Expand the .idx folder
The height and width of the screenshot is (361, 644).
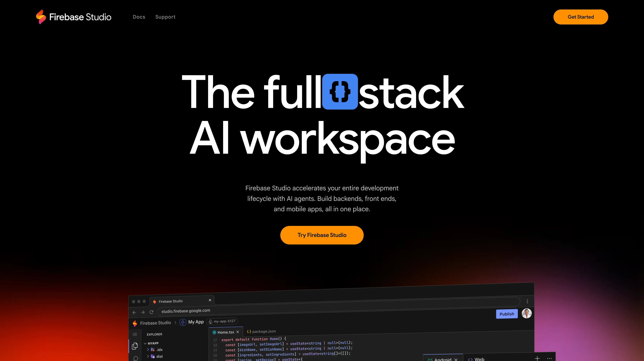pyautogui.click(x=148, y=350)
